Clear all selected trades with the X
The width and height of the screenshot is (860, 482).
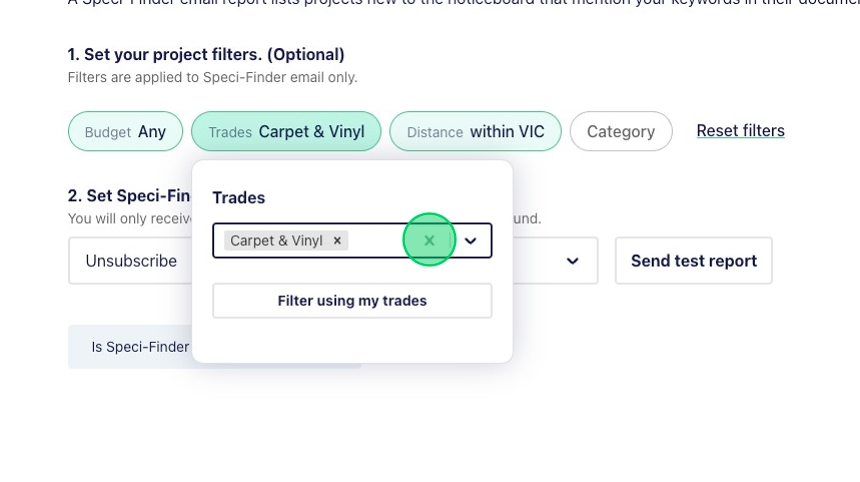pos(429,241)
